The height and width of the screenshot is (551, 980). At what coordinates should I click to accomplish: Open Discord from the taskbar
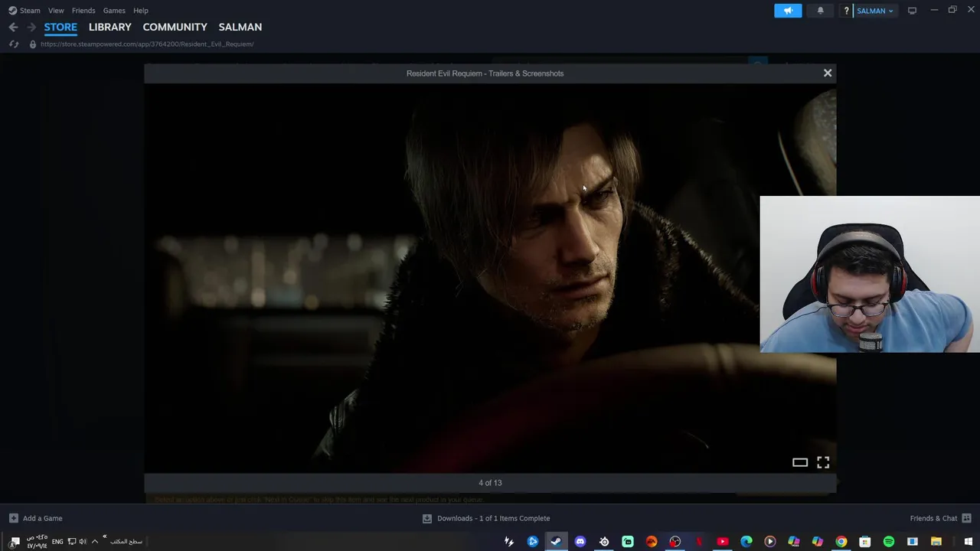click(580, 541)
